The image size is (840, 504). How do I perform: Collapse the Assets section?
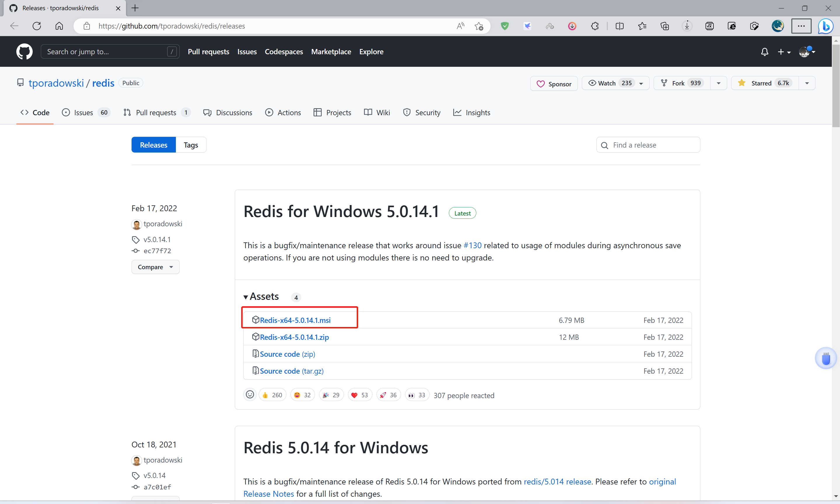(261, 297)
